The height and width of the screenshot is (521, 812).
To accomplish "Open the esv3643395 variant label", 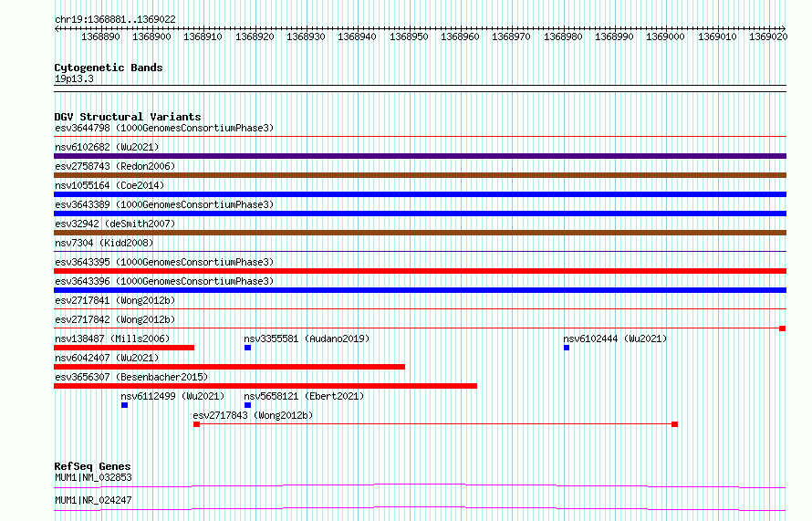I will [x=164, y=262].
